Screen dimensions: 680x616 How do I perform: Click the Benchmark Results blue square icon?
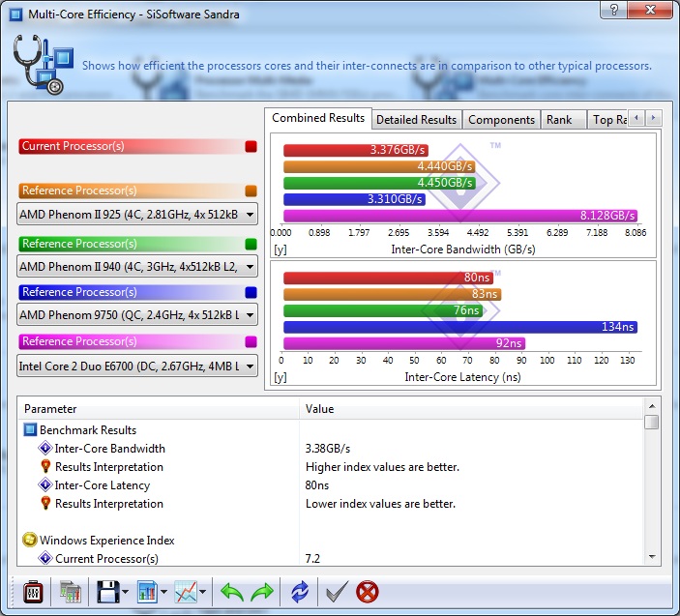pos(30,429)
